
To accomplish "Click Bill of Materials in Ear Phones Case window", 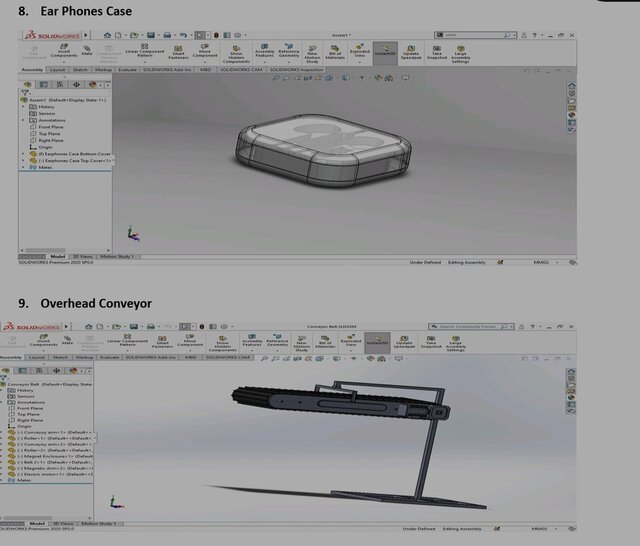I will (x=335, y=52).
